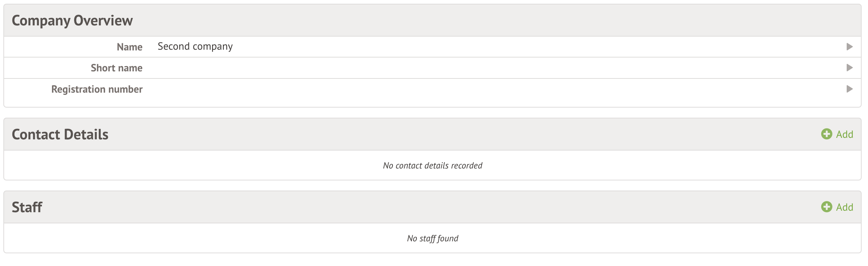
Task: Click the green plus icon in Staff section
Action: click(x=826, y=207)
